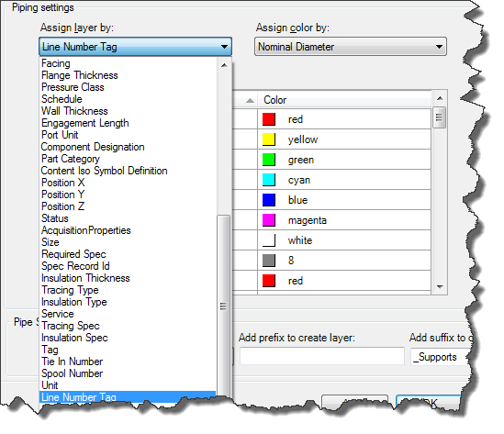Image resolution: width=504 pixels, height=434 pixels.
Task: Click the yellow color swatch
Action: (269, 139)
